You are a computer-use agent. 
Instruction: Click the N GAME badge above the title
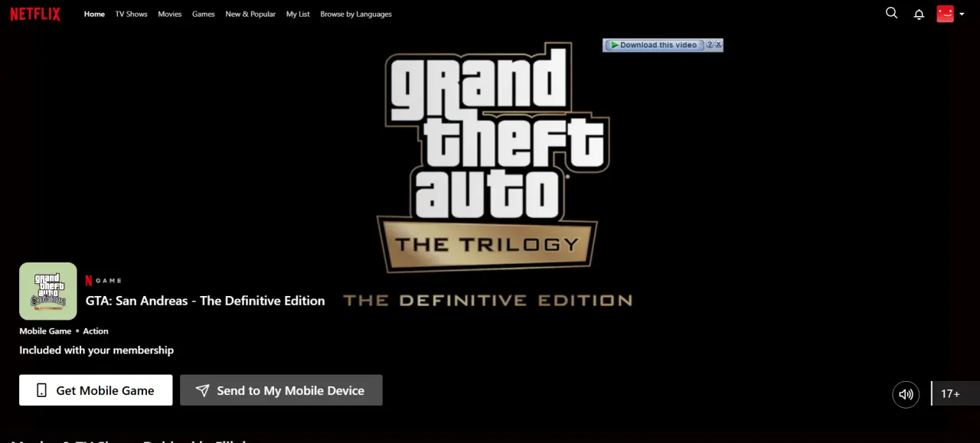(103, 281)
